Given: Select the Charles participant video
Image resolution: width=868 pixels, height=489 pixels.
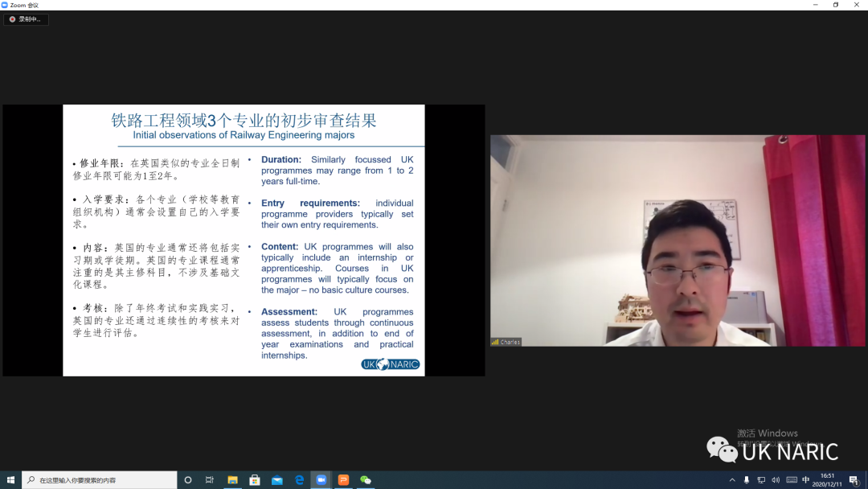Looking at the screenshot, I should [x=678, y=240].
